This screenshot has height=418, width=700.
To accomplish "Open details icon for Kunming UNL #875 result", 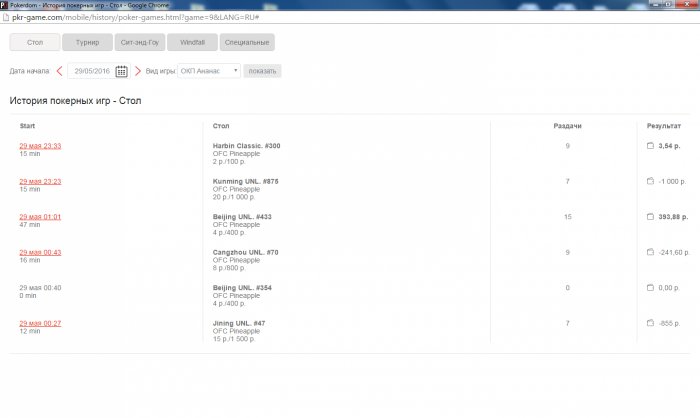I will coord(650,181).
